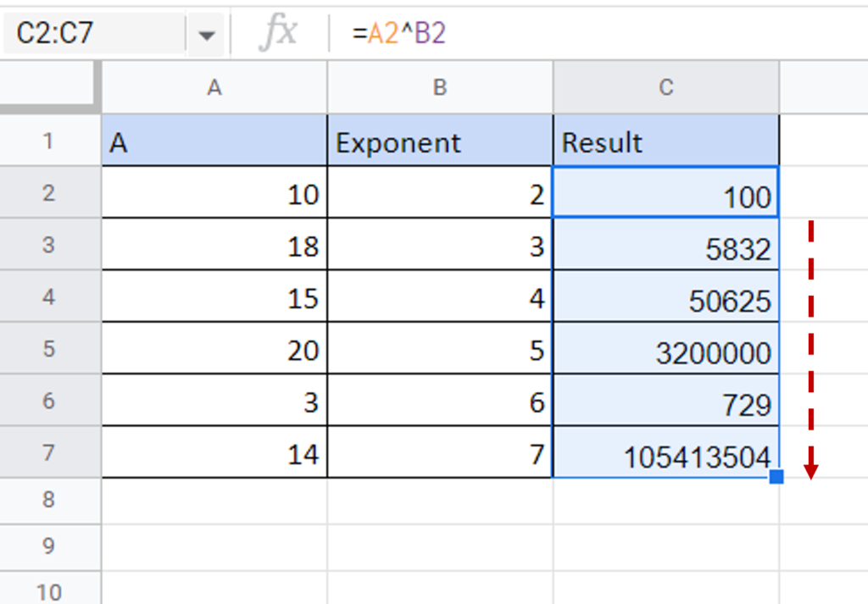Click the 'Exponent' header cell
868x604 pixels.
point(440,141)
